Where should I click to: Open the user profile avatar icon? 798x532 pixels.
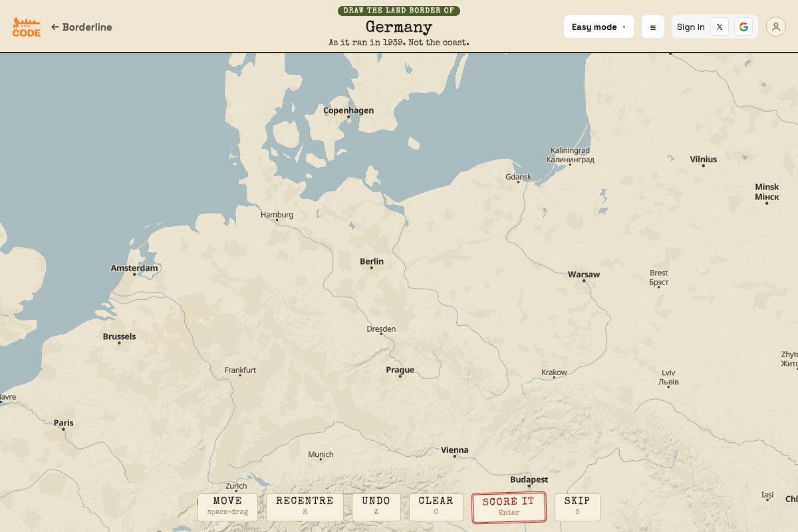[x=775, y=27]
